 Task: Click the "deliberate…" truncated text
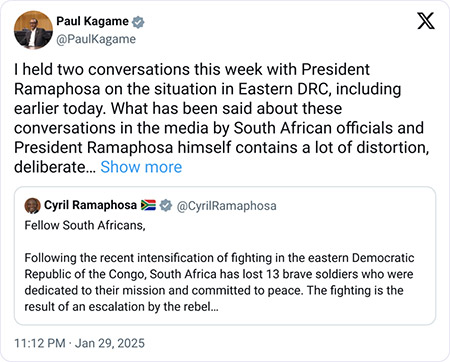55,167
